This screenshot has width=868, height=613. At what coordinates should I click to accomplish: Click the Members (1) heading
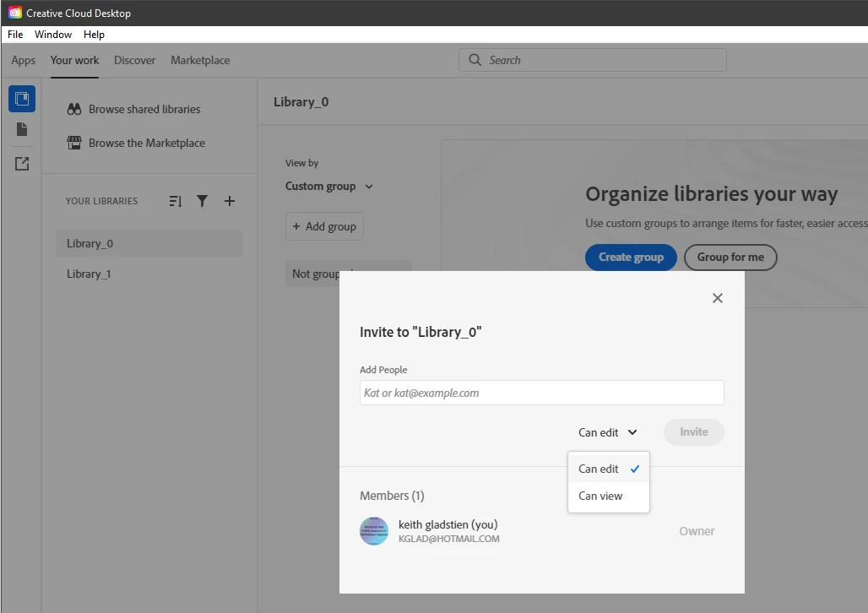point(392,496)
